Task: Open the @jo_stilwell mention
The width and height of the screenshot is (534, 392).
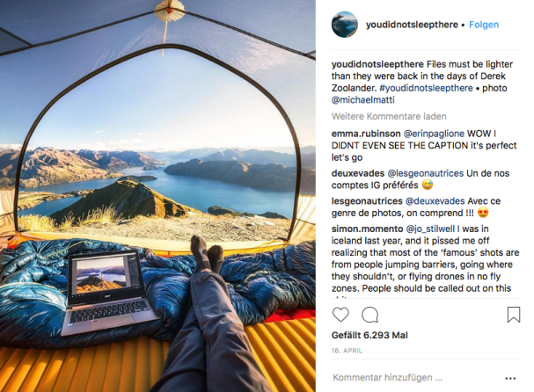Action: 430,229
